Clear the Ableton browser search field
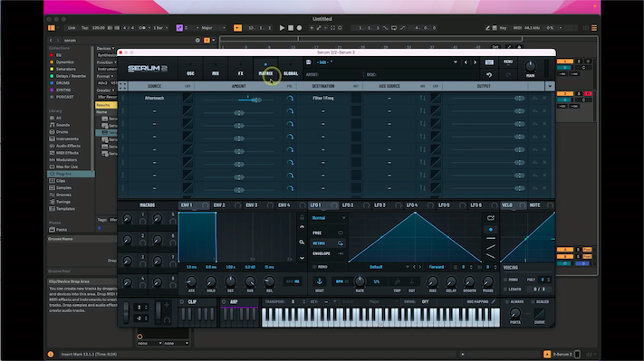Image resolution: width=644 pixels, height=361 pixels. 197,40
